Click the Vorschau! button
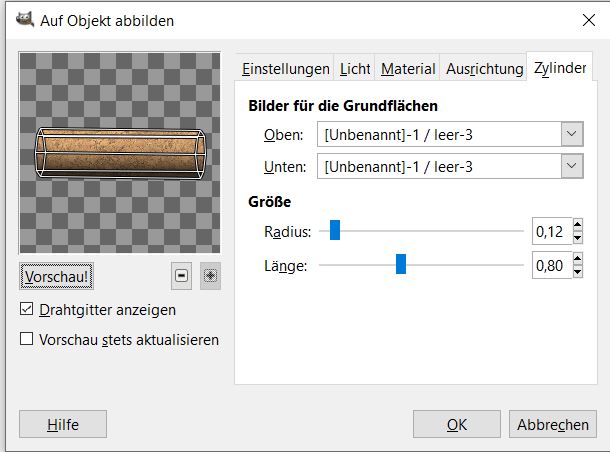The width and height of the screenshot is (610, 452). click(x=56, y=276)
